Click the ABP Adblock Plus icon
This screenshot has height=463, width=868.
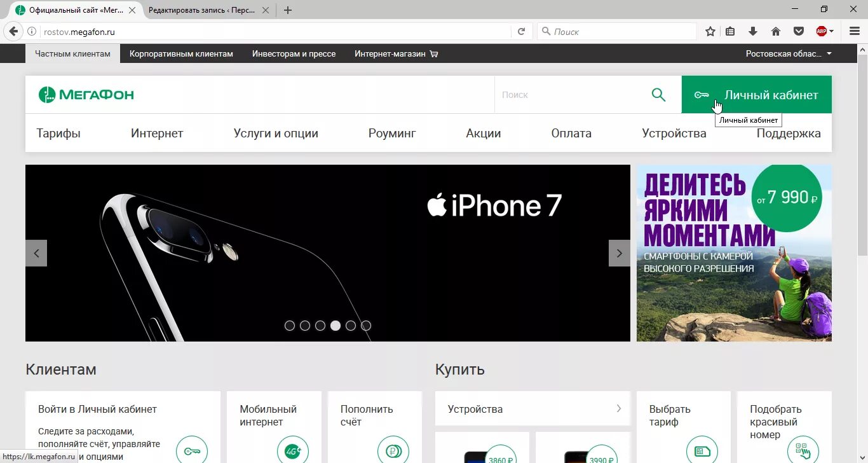pyautogui.click(x=821, y=31)
